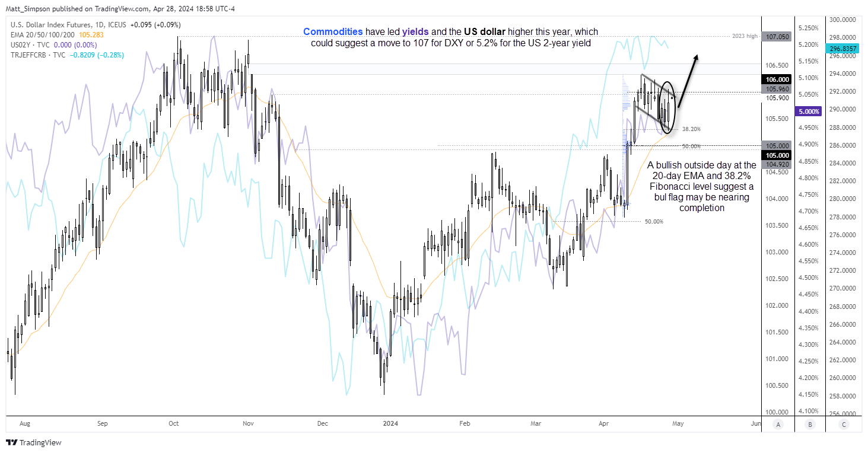Click the Nov label on time axis

pos(249,424)
